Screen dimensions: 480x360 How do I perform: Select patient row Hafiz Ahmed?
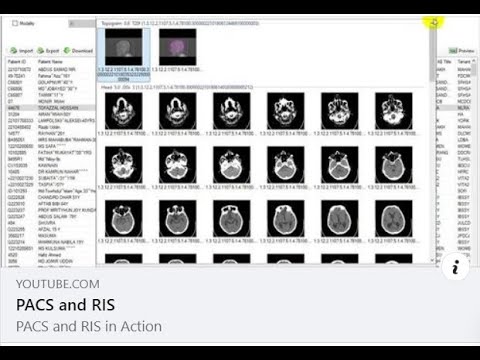(x=51, y=255)
